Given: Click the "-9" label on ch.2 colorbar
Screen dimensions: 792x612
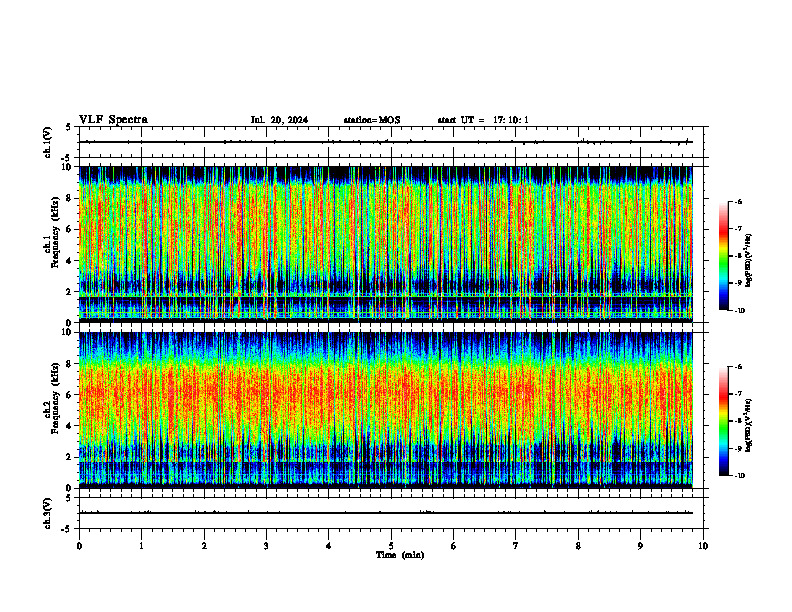Looking at the screenshot, I should tap(738, 448).
